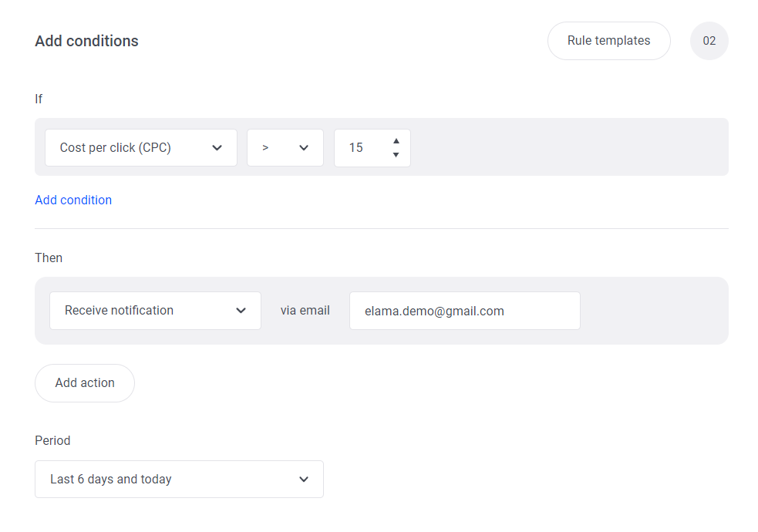
Task: Click the elama.demo@gmail.com email field
Action: point(464,311)
